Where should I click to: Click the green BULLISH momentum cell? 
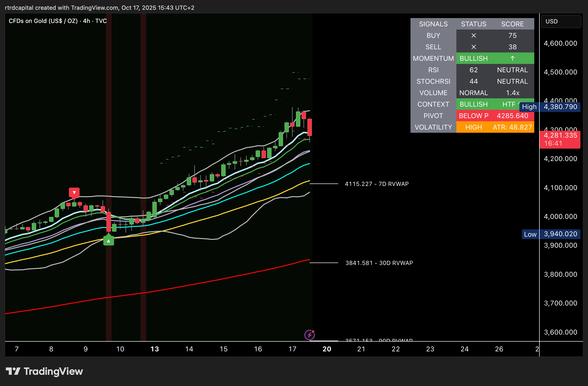click(473, 59)
